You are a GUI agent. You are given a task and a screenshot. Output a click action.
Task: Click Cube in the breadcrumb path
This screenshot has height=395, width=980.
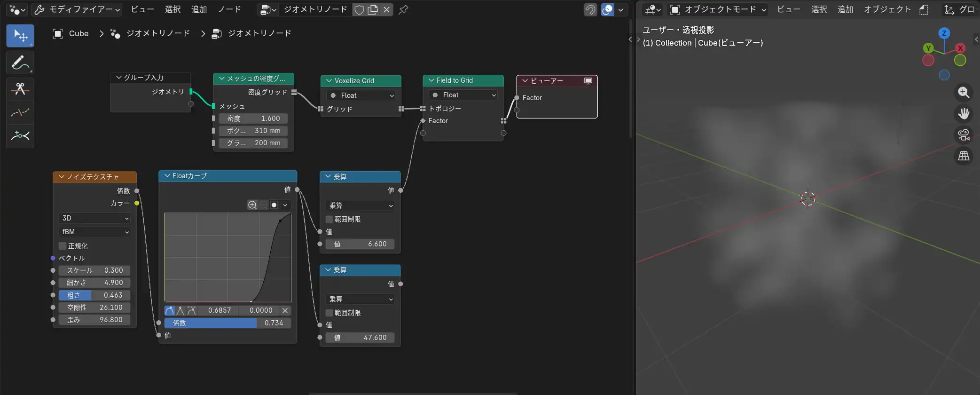pyautogui.click(x=78, y=33)
